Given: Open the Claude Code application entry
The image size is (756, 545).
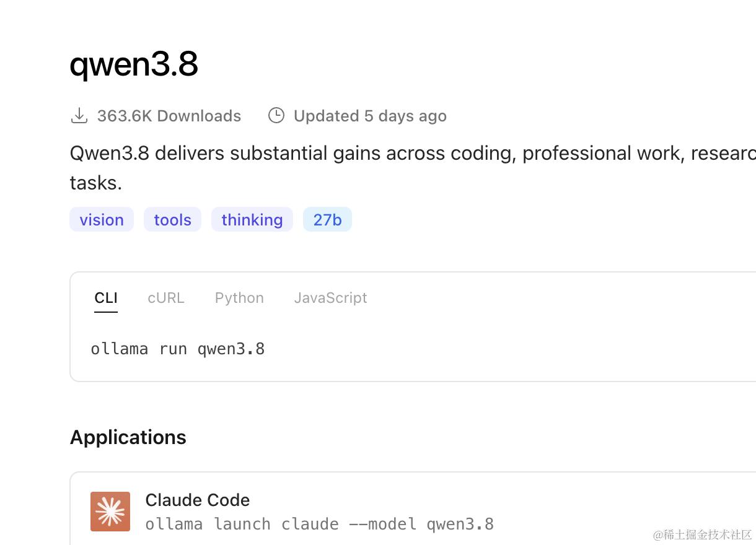Looking at the screenshot, I should click(x=413, y=508).
